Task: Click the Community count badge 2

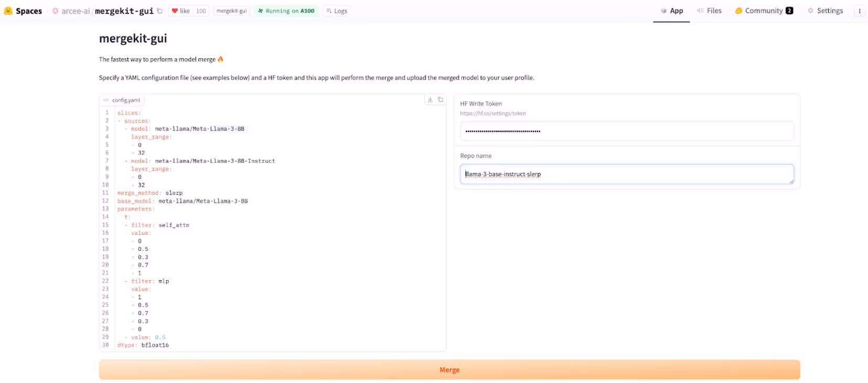Action: (x=789, y=10)
